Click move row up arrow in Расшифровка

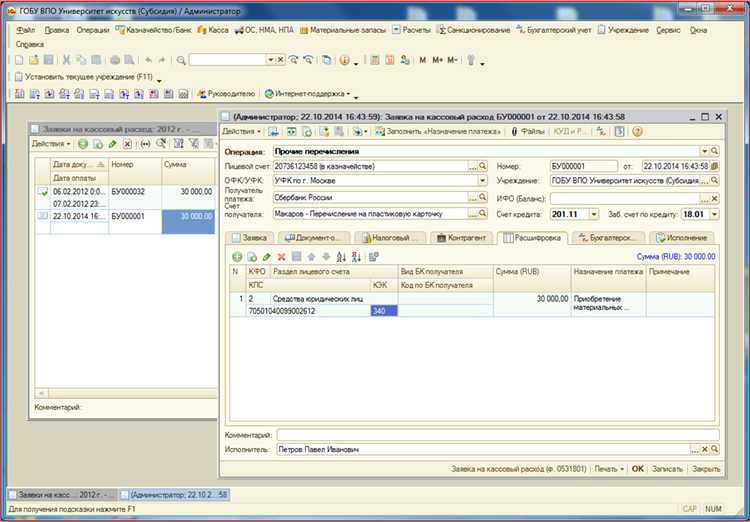tap(311, 257)
